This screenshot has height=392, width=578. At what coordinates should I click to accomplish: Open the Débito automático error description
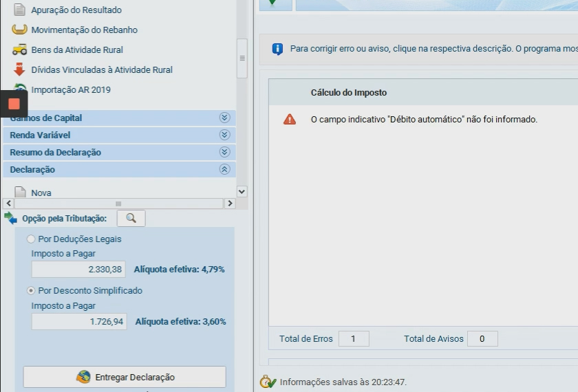coord(423,120)
